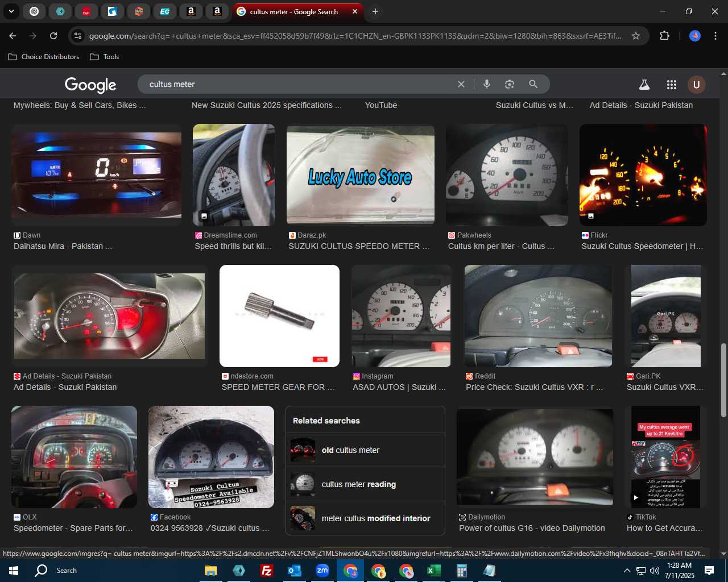Open Google Lens image search icon
Image resolution: width=728 pixels, height=582 pixels.
(x=510, y=84)
